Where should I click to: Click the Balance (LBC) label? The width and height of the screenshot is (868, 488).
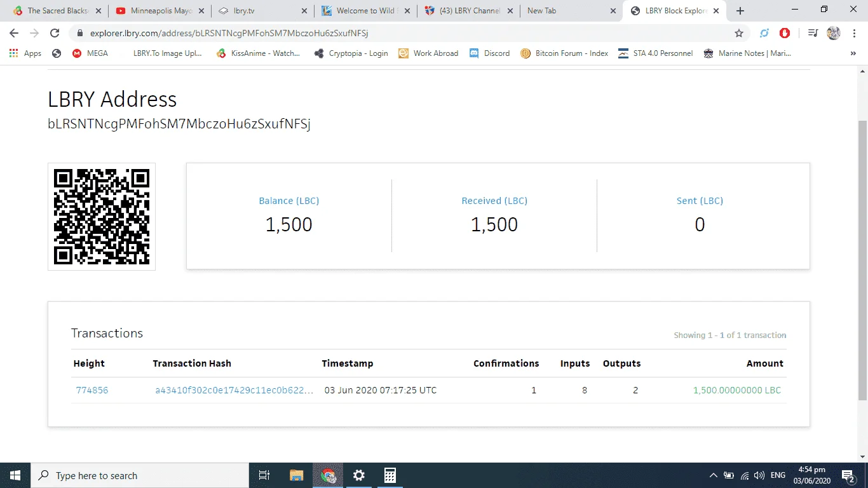coord(289,201)
